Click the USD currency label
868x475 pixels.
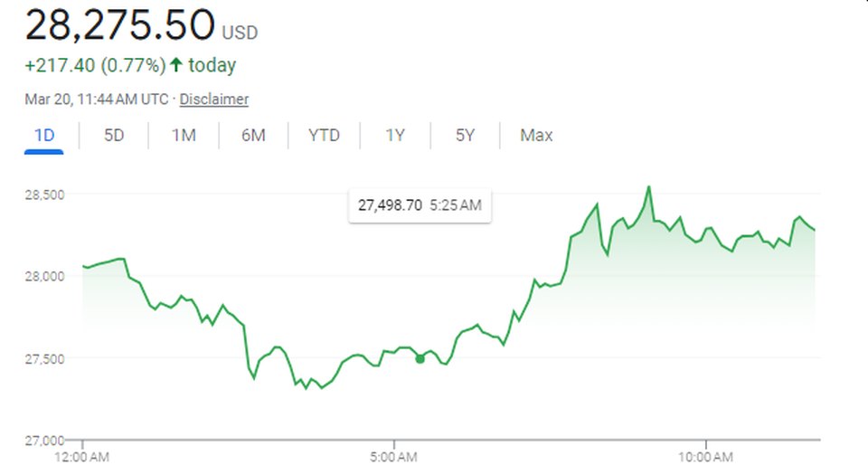point(241,33)
